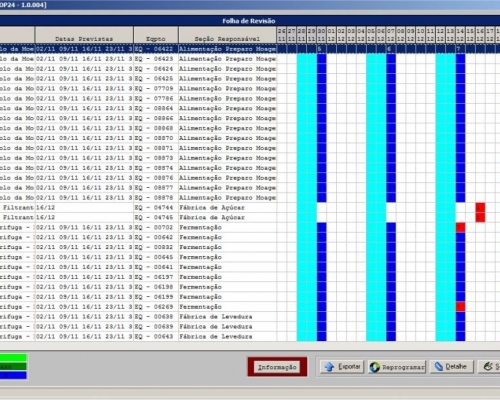
Task: Click the Detalhe tag icon
Action: 439,367
